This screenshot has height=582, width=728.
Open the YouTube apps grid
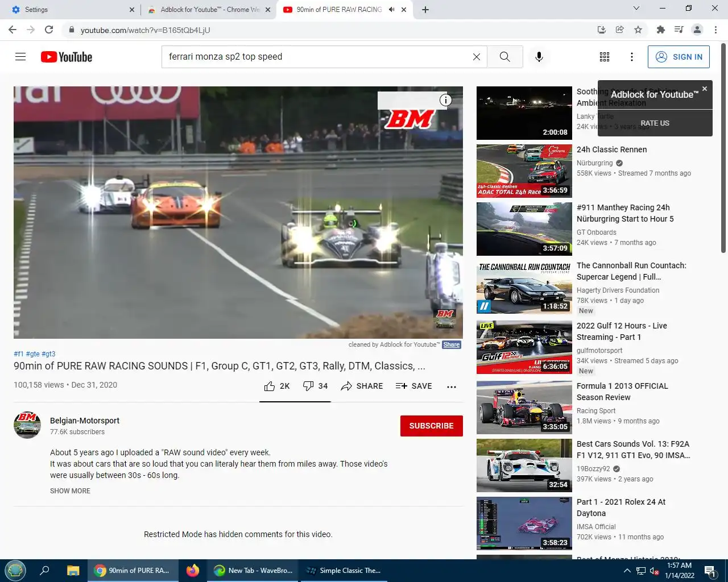click(x=605, y=57)
